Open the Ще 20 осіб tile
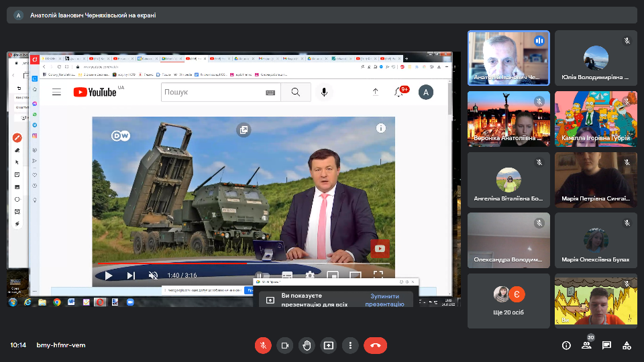 [508, 300]
